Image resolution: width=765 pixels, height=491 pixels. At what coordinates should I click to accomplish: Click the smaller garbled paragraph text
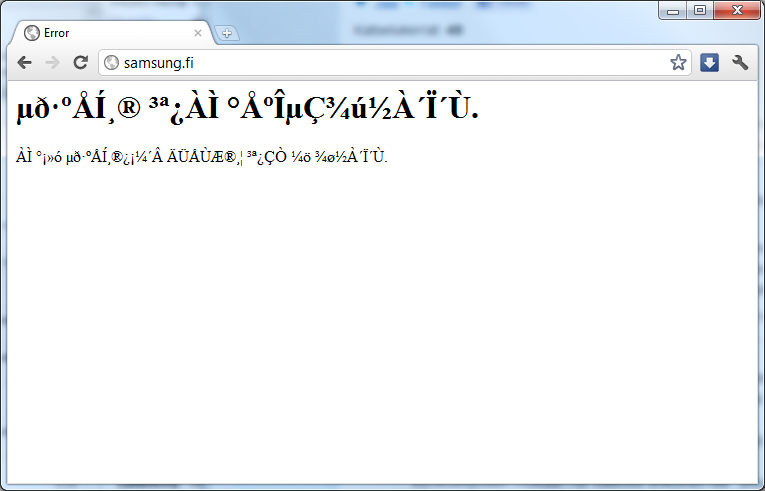(x=201, y=156)
